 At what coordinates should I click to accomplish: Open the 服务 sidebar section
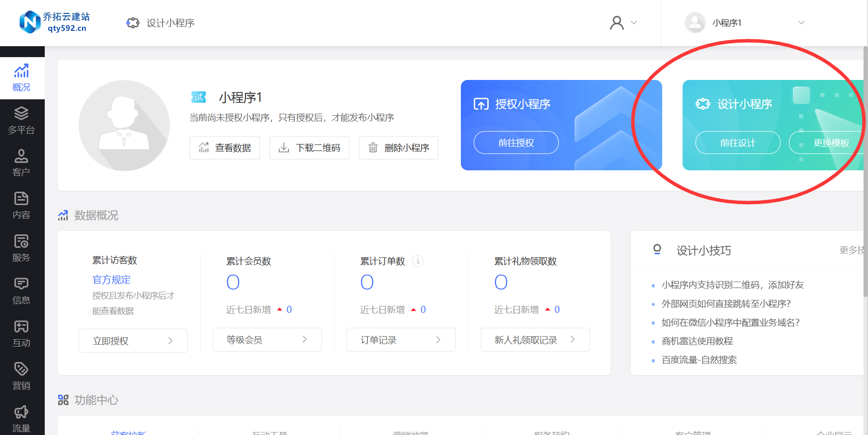22,248
